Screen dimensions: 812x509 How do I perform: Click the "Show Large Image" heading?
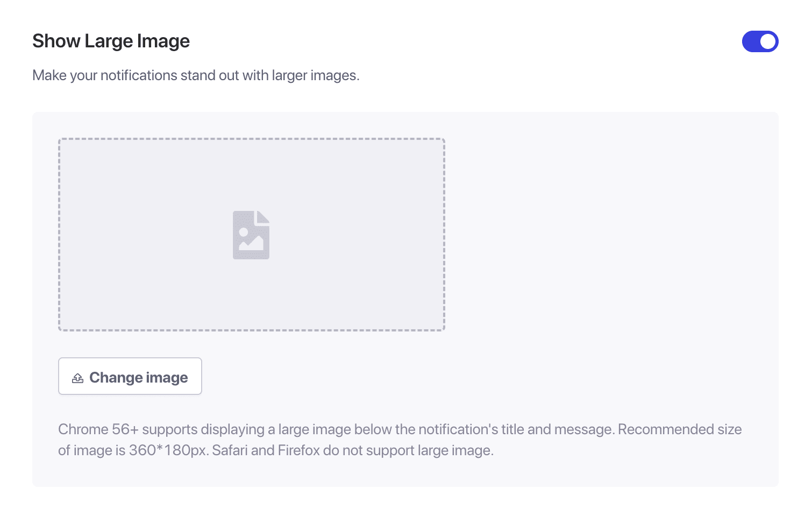click(111, 41)
